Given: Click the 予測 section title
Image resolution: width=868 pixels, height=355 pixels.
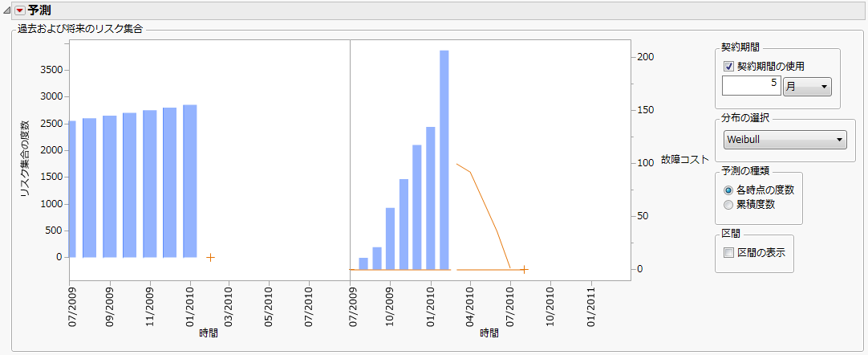Looking at the screenshot, I should [x=40, y=10].
